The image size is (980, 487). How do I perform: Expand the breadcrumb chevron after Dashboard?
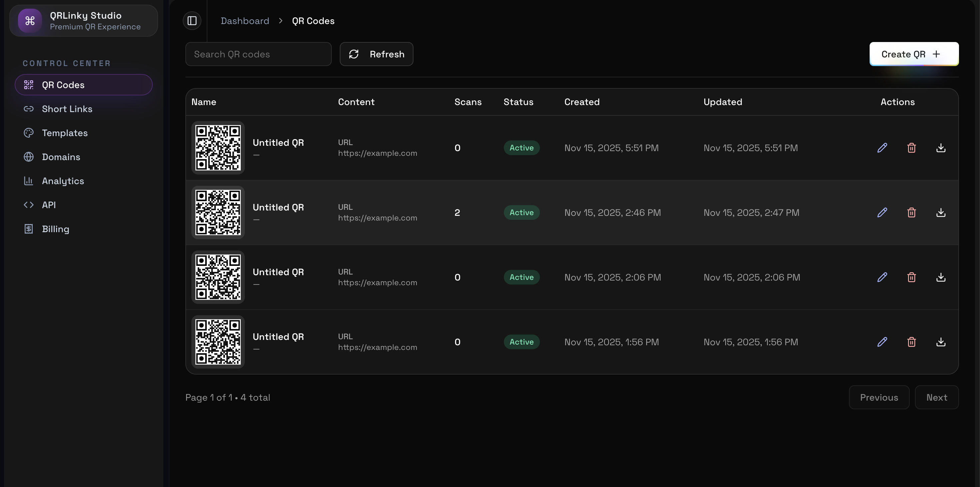(x=280, y=21)
